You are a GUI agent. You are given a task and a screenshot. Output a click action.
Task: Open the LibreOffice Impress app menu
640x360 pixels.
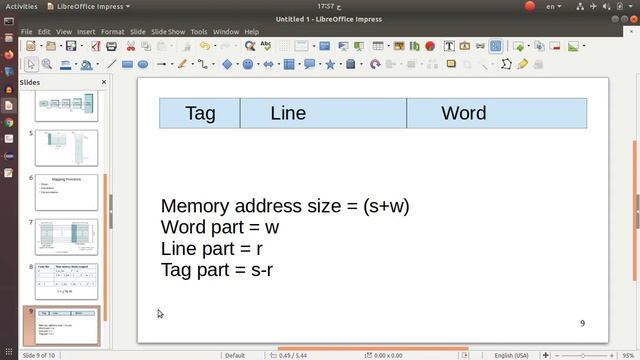point(89,6)
